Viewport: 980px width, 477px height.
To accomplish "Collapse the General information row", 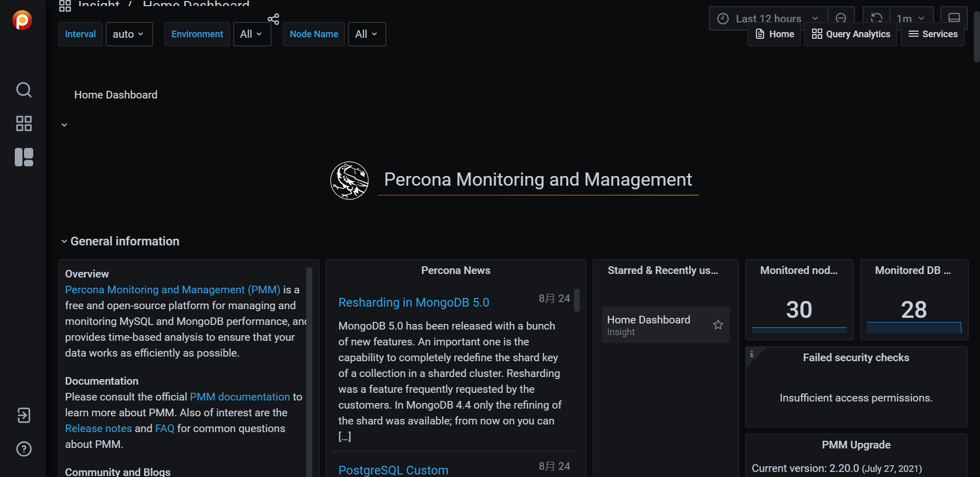I will pyautogui.click(x=120, y=241).
